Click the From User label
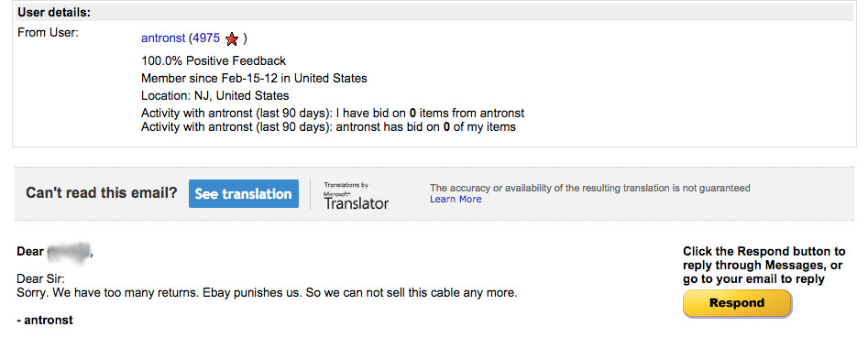868x359 pixels. point(49,32)
